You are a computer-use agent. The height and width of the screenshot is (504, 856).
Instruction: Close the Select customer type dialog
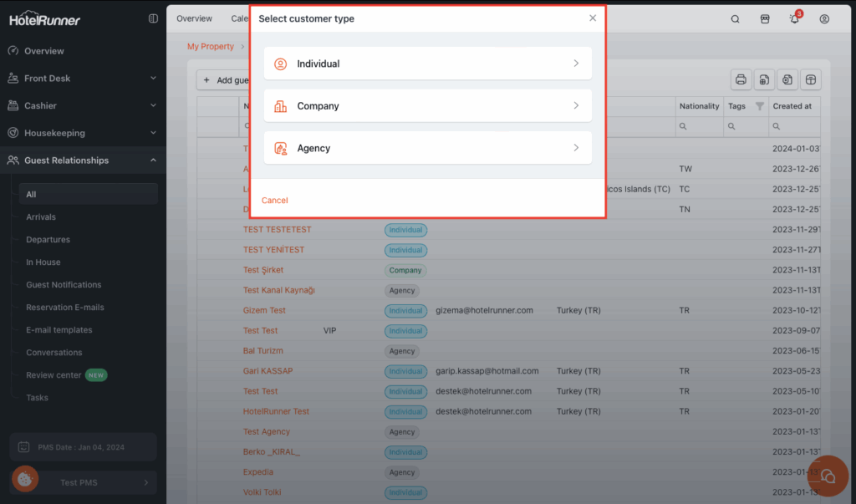[593, 18]
